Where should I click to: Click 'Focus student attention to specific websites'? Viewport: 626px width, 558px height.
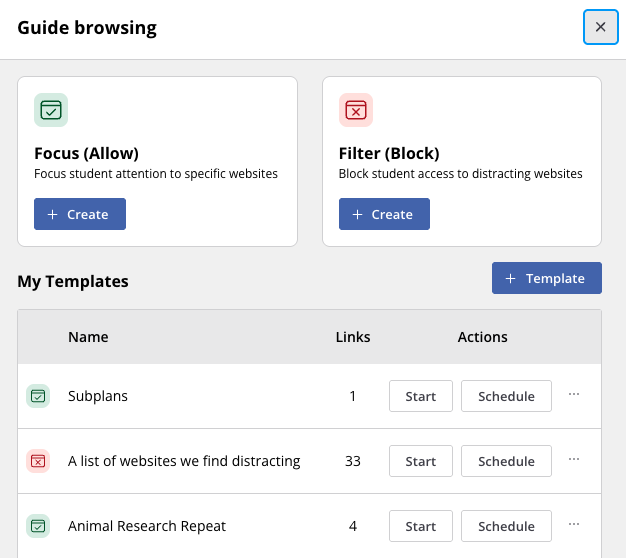[156, 174]
